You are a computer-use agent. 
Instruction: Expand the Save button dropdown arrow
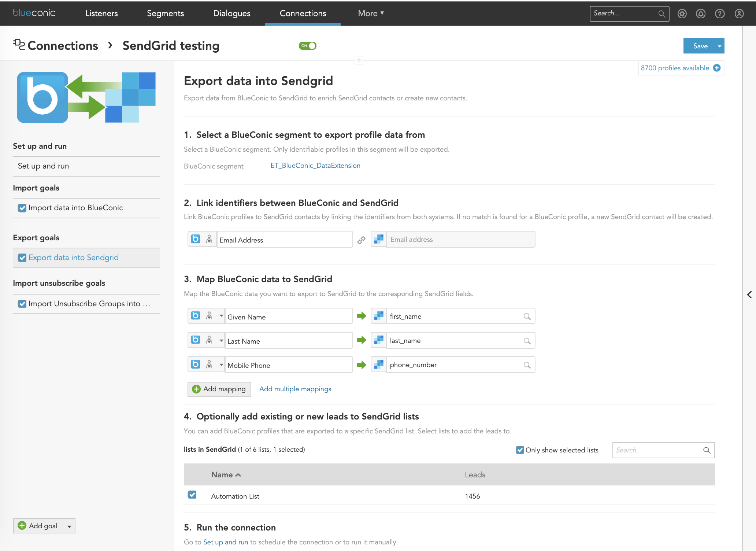point(717,46)
